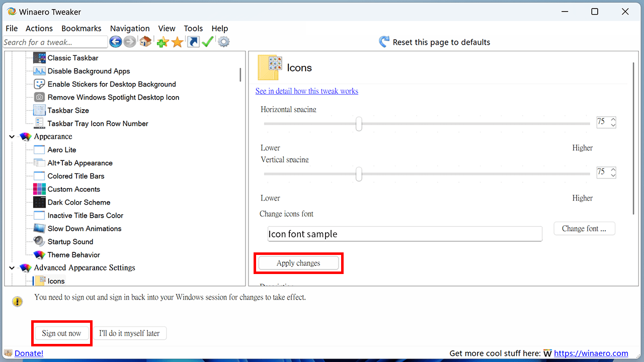Click the Sign out now button
The image size is (644, 362).
pos(61,333)
